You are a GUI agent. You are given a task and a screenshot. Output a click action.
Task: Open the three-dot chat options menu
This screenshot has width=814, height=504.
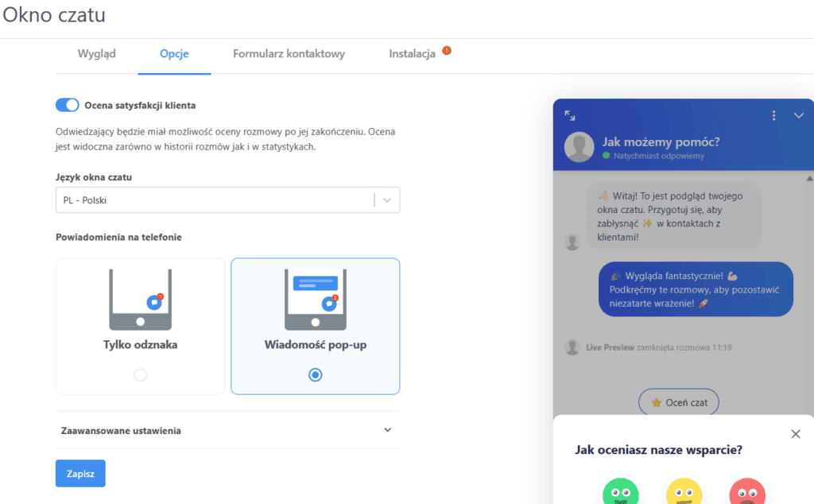coord(773,115)
